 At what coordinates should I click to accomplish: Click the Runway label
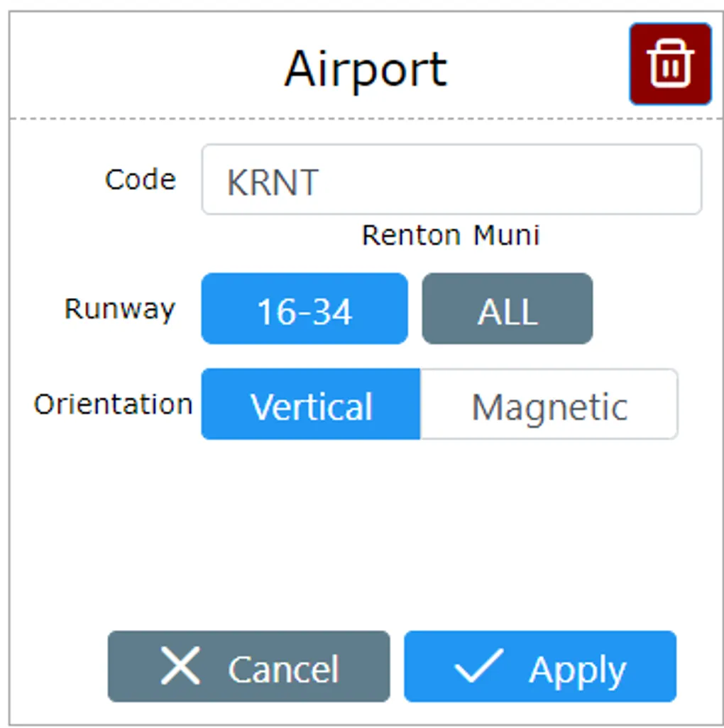pyautogui.click(x=119, y=309)
